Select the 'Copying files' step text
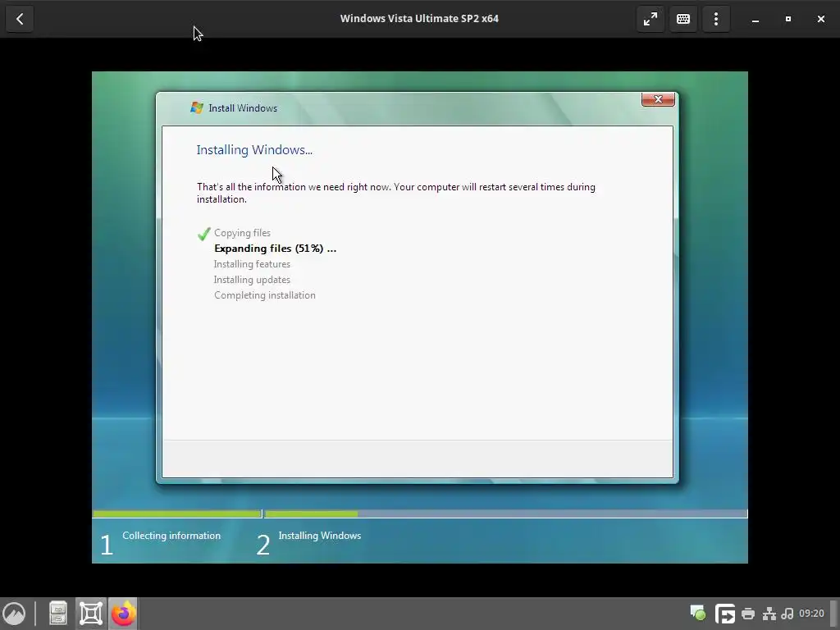This screenshot has height=630, width=840. point(242,232)
